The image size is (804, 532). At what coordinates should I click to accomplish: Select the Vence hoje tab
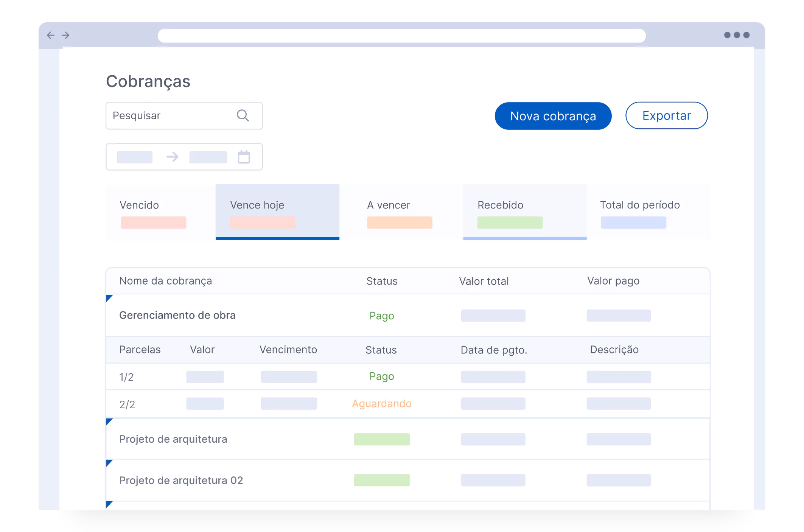pos(277,212)
